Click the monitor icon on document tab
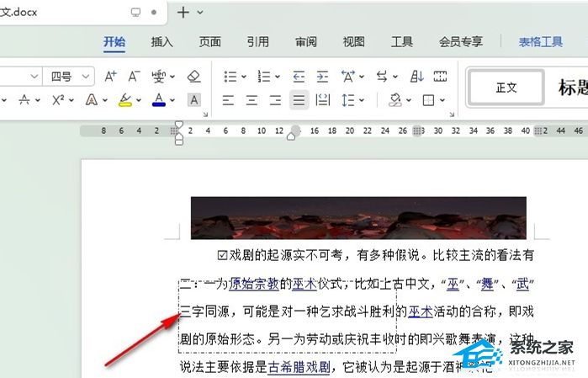 135,13
